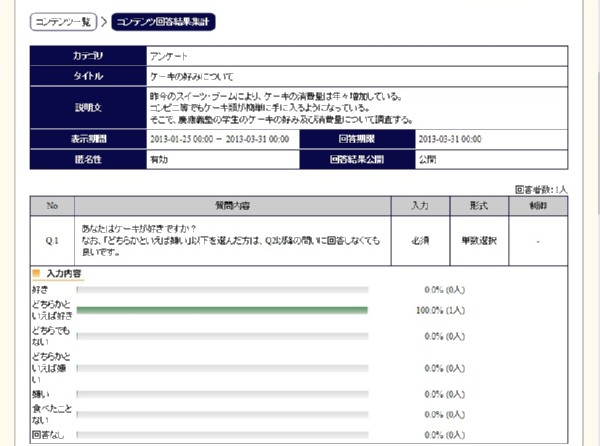600x446 pixels.
Task: Click the empty bar for 好き
Action: pyautogui.click(x=222, y=289)
